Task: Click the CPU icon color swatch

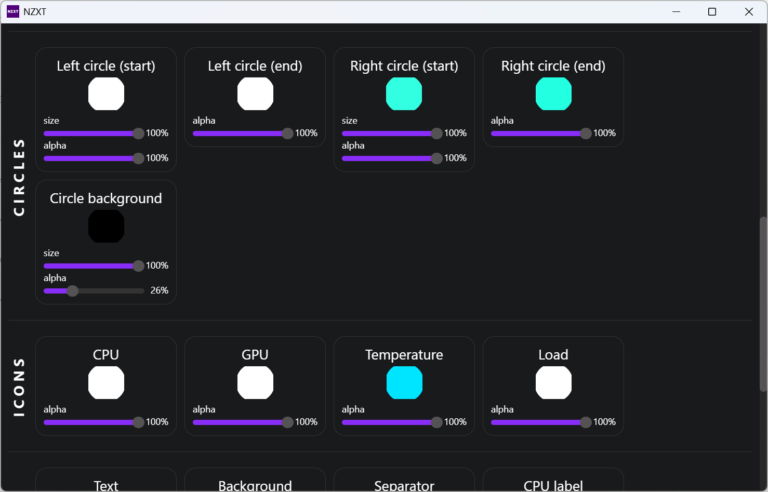Action: 106,383
